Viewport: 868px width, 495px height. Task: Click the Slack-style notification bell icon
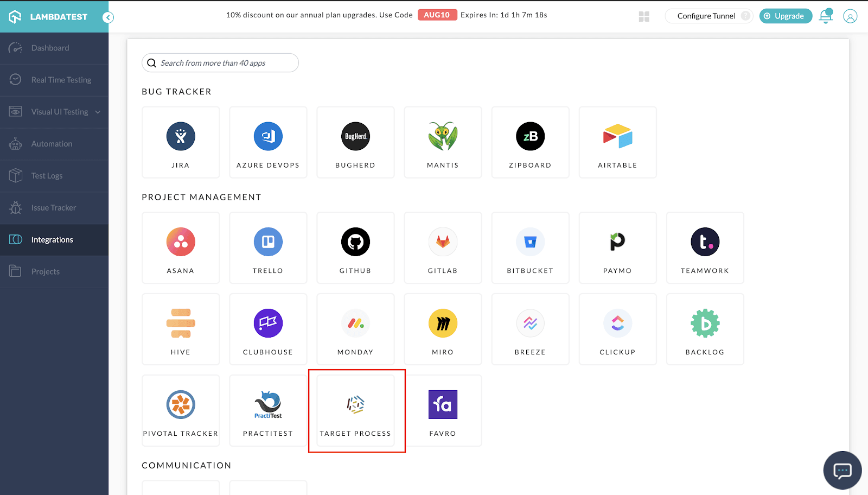pos(825,16)
